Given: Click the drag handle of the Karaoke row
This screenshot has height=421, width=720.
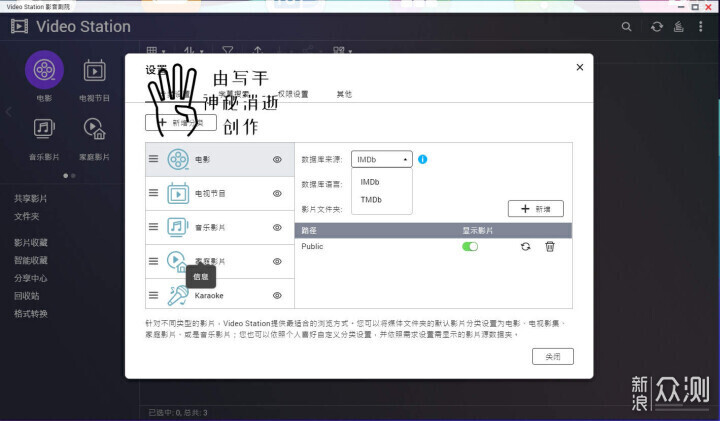Looking at the screenshot, I should [x=153, y=295].
